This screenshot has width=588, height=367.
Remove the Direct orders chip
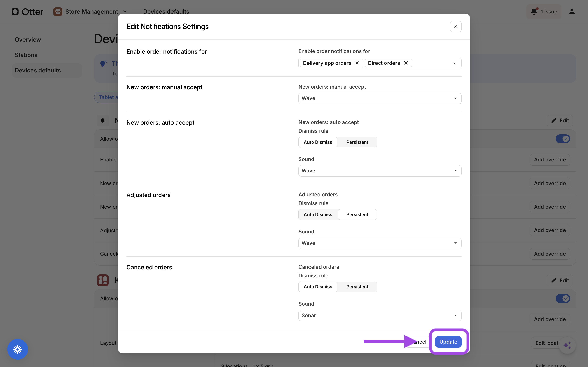tap(406, 63)
